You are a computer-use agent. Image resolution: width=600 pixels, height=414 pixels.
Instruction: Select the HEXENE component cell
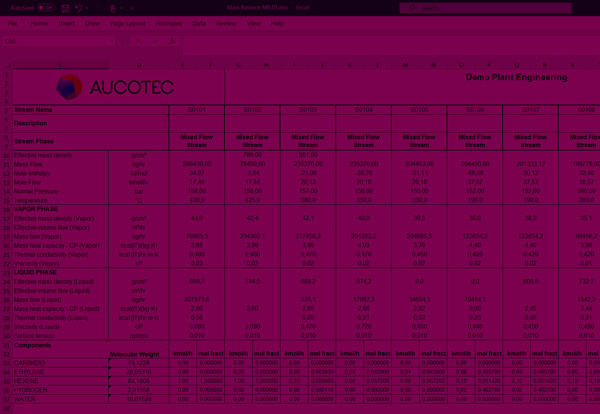pos(60,381)
